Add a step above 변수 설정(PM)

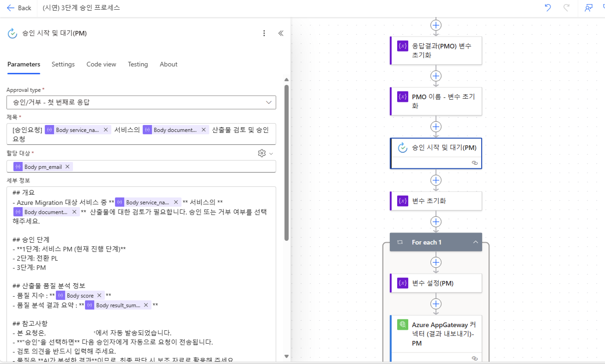[x=436, y=263]
